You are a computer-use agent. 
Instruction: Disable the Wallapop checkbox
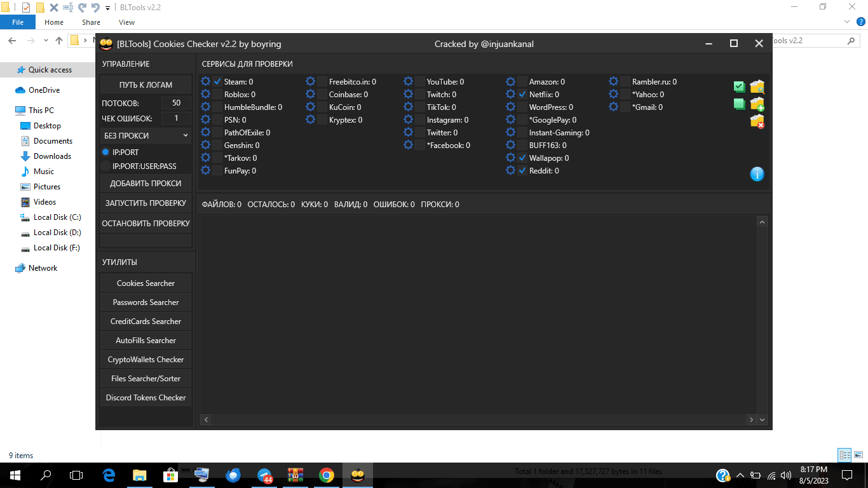point(522,158)
